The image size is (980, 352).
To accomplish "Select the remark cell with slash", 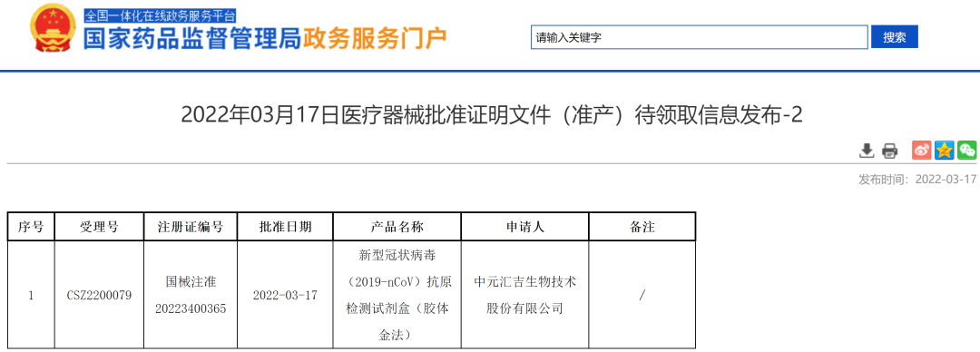I will point(642,295).
